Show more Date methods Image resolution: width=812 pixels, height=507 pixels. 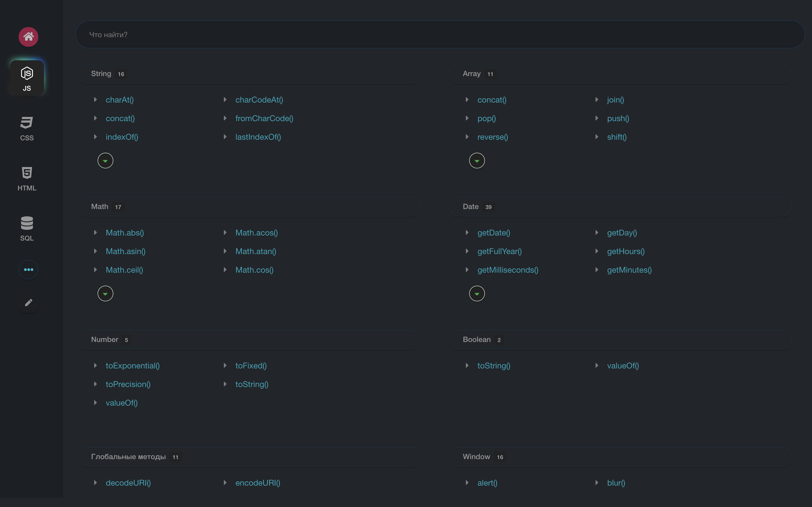tap(477, 294)
